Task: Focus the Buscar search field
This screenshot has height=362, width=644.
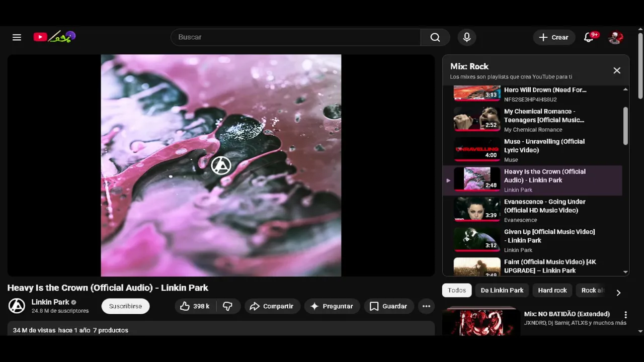Action: [x=296, y=37]
